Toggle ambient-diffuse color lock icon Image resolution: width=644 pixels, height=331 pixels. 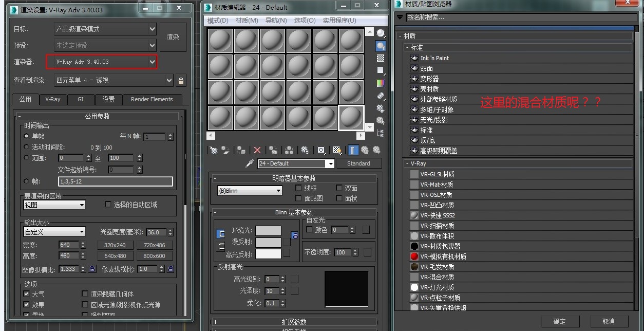[295, 235]
